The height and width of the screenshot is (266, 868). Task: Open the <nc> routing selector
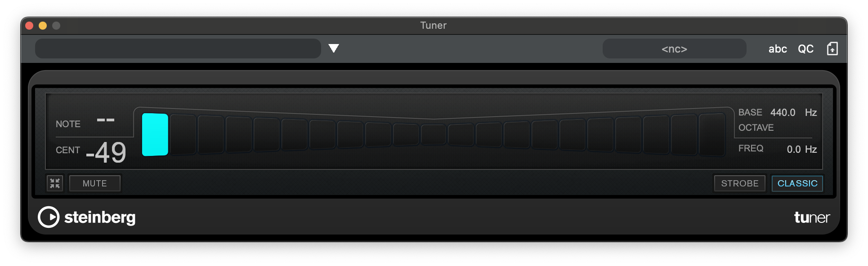point(674,49)
